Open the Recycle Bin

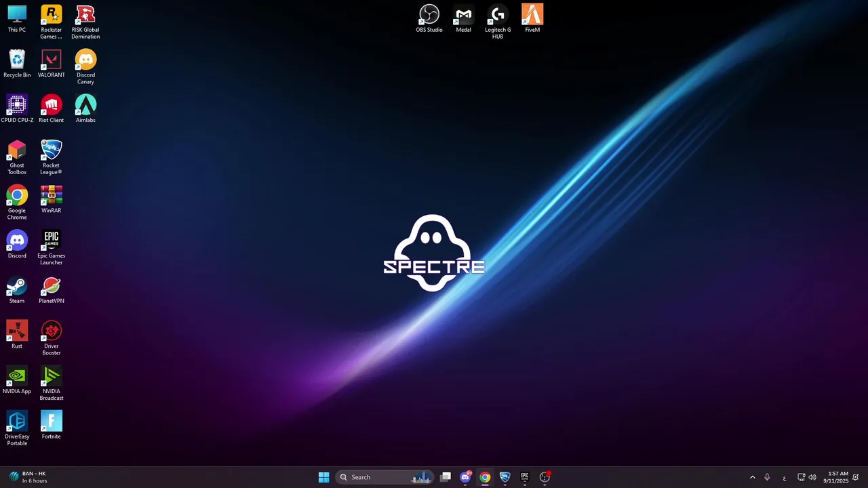pyautogui.click(x=17, y=64)
